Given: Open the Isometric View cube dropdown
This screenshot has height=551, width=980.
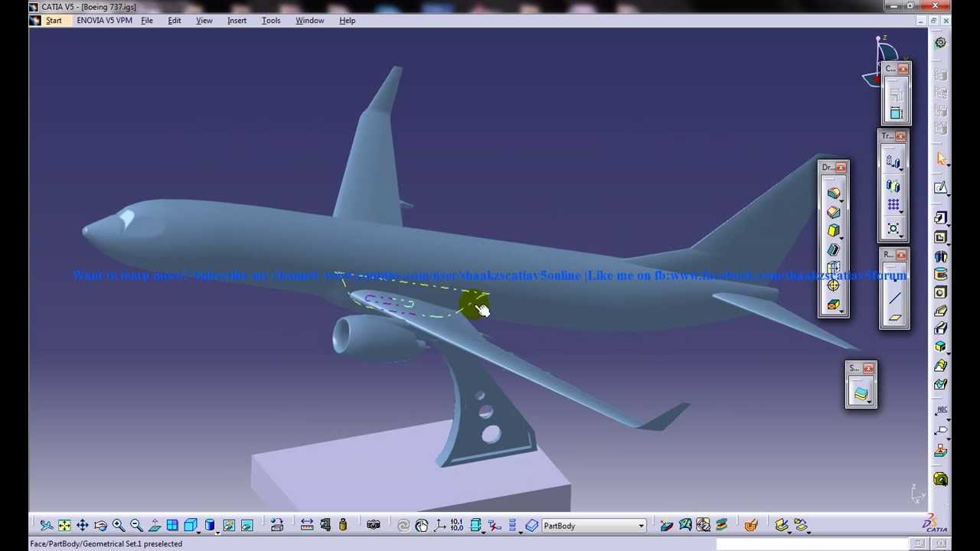Looking at the screenshot, I should (x=191, y=526).
